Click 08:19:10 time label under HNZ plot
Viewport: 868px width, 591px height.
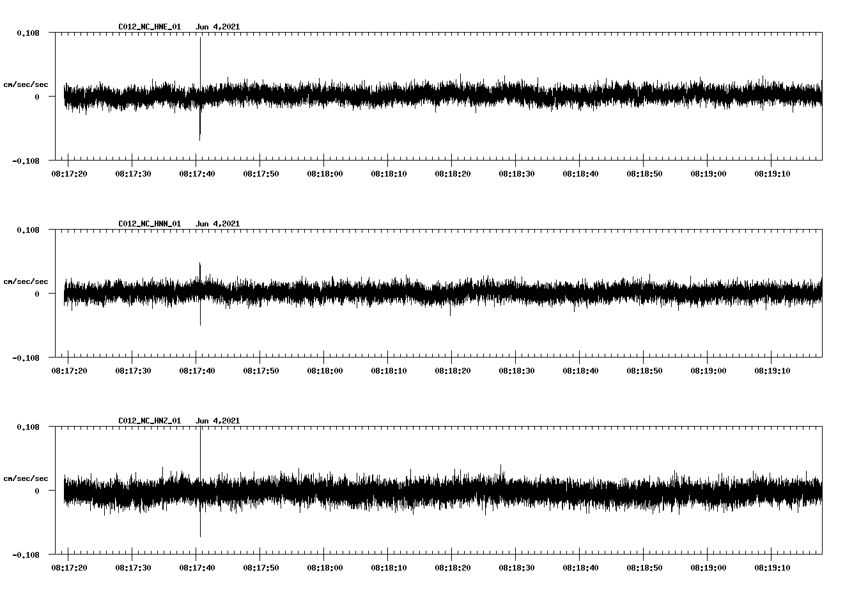click(x=772, y=568)
